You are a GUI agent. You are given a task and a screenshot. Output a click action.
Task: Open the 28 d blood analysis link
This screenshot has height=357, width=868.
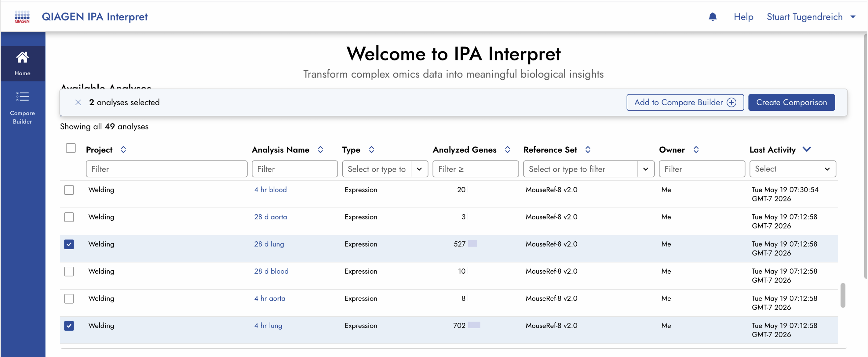271,271
